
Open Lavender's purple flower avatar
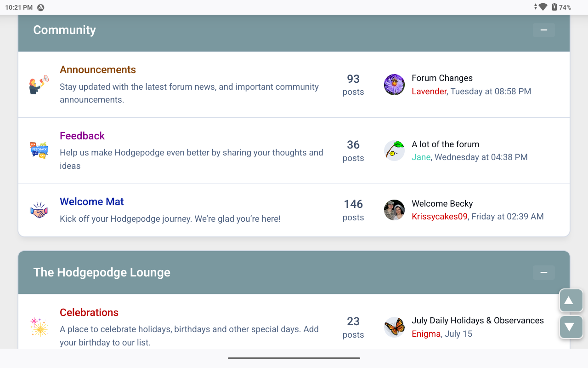[x=394, y=85]
